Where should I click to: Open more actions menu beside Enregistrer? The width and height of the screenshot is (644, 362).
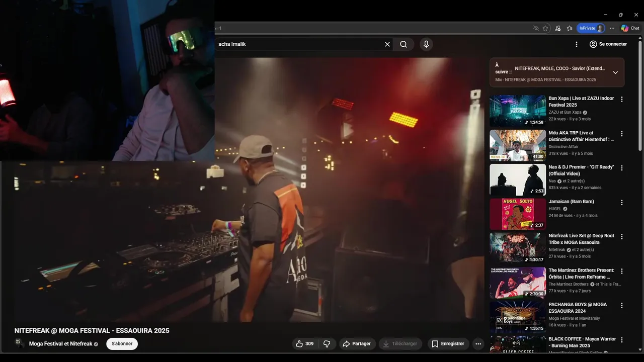coord(478,344)
